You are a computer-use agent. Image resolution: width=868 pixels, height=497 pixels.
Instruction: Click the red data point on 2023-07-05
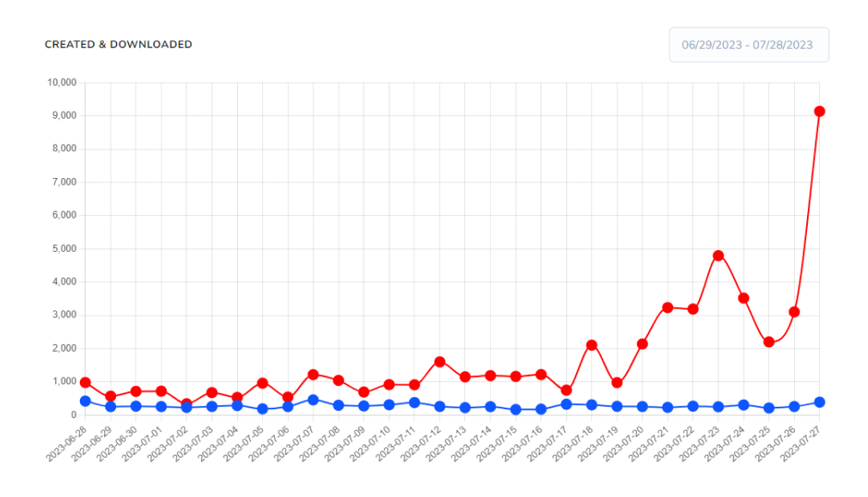coord(262,383)
